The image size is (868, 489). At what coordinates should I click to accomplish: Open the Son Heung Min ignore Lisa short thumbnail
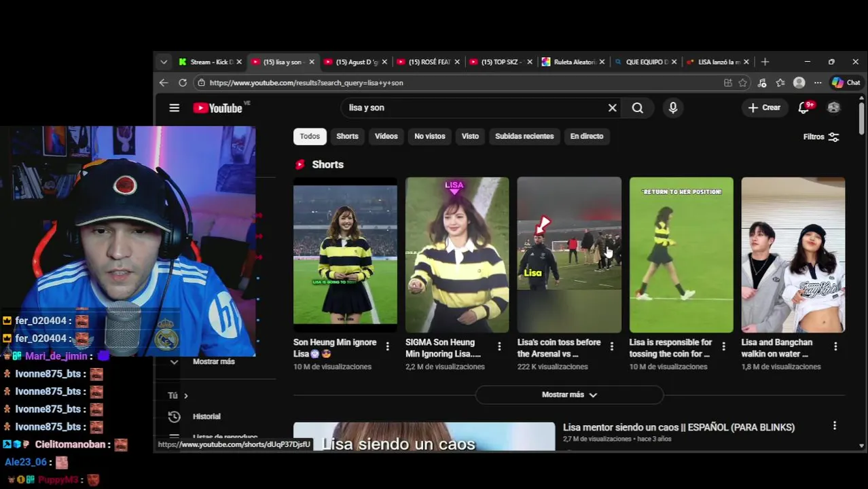pyautogui.click(x=345, y=255)
